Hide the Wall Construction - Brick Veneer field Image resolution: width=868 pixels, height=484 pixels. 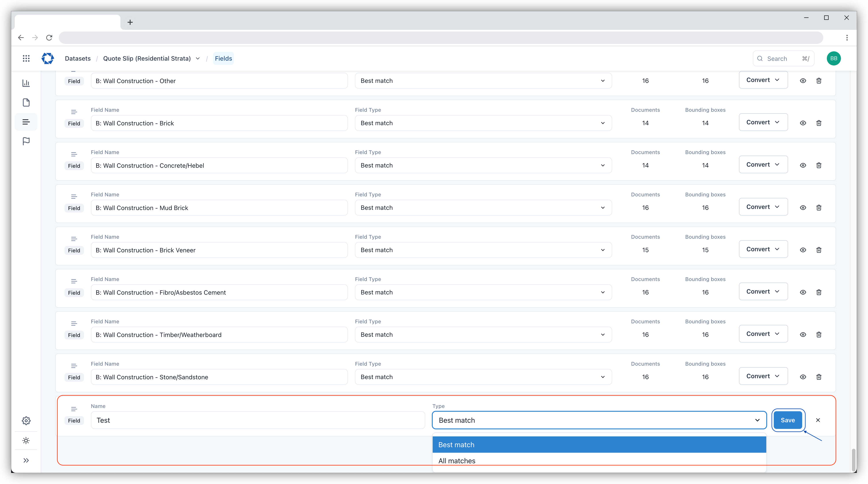[803, 250]
